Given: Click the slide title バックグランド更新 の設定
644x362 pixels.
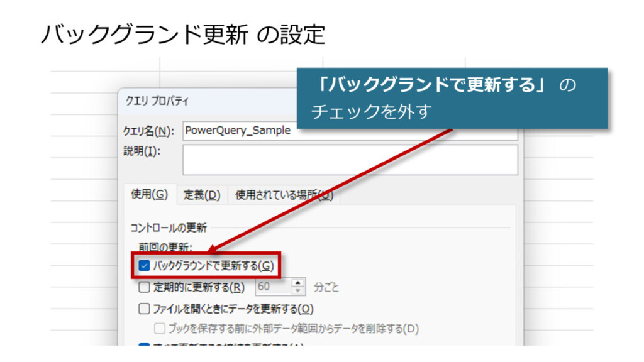Looking at the screenshot, I should [182, 34].
